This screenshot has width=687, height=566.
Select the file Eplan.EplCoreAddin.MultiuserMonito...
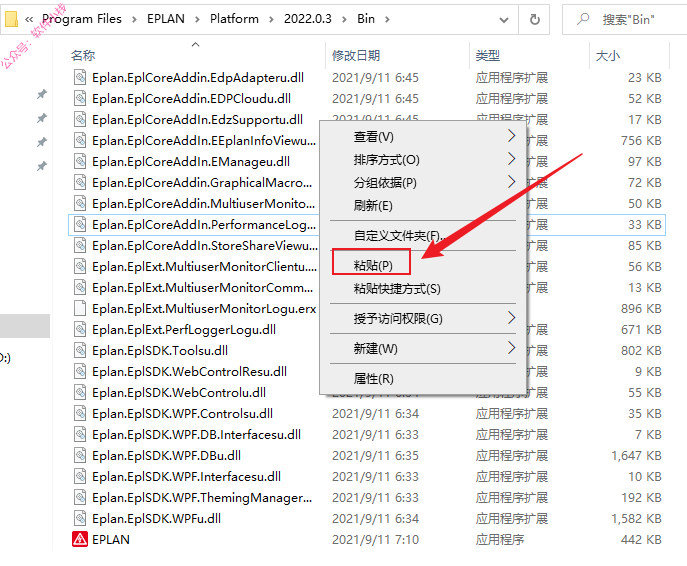(203, 204)
